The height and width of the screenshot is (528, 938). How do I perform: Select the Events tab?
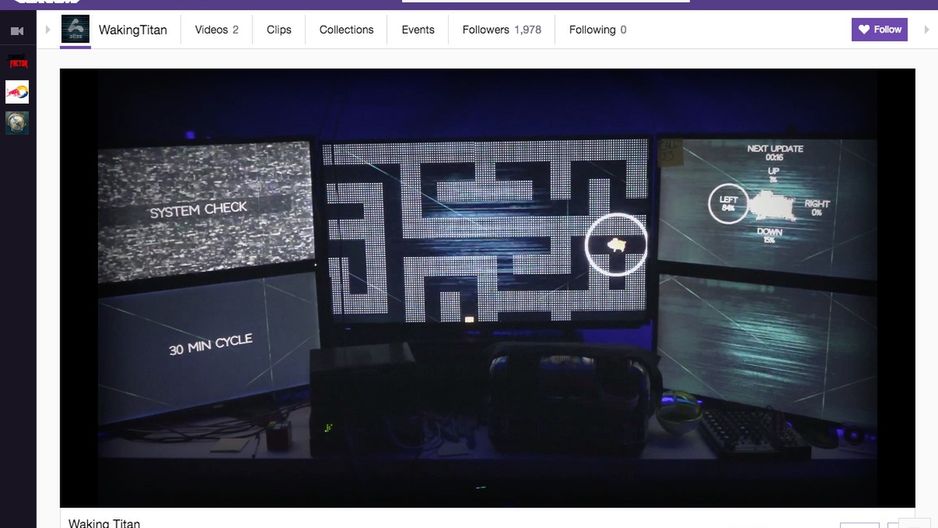(418, 30)
